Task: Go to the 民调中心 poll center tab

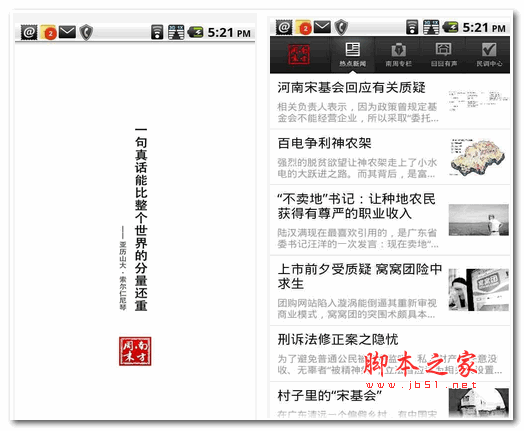Action: click(x=489, y=55)
